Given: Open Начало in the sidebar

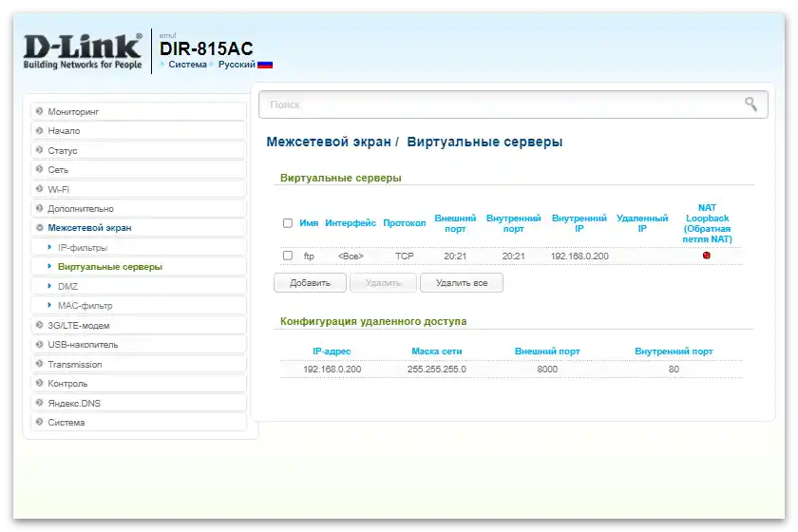Looking at the screenshot, I should pyautogui.click(x=139, y=131).
